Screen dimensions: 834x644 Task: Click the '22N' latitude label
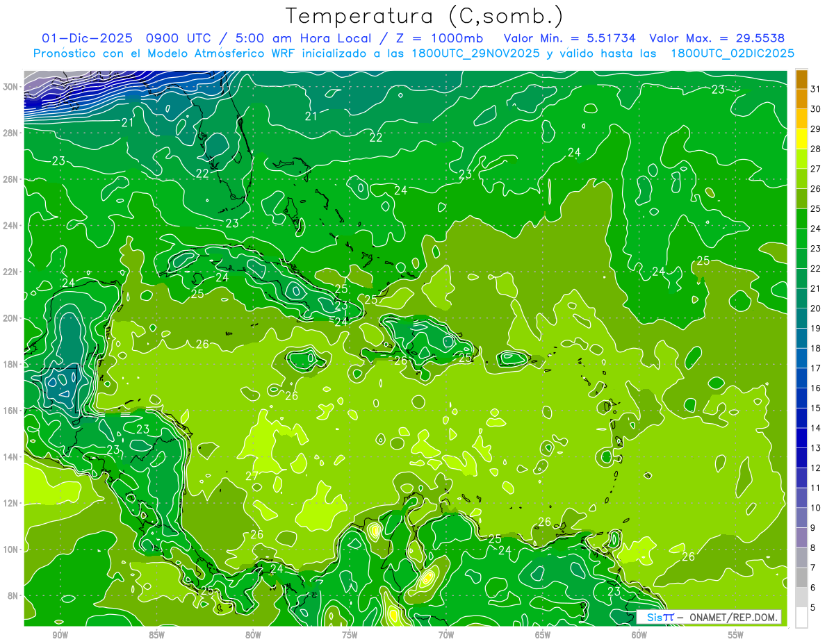(x=12, y=272)
